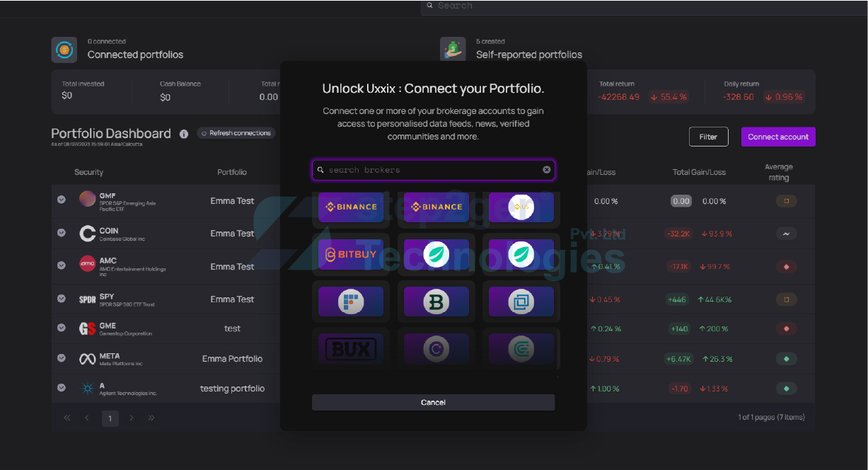Go to next page arrow
The width and height of the screenshot is (868, 470).
[132, 418]
